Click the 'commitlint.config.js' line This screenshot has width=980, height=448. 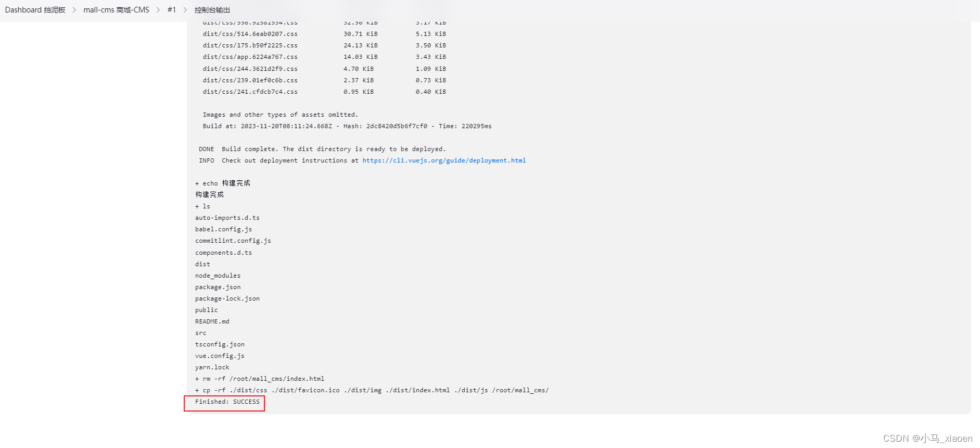click(x=233, y=241)
